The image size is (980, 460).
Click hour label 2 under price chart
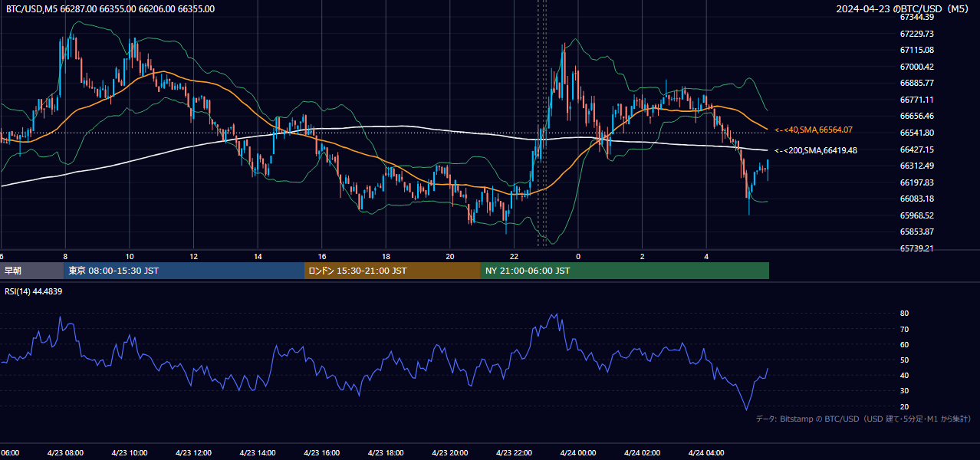[x=643, y=256]
